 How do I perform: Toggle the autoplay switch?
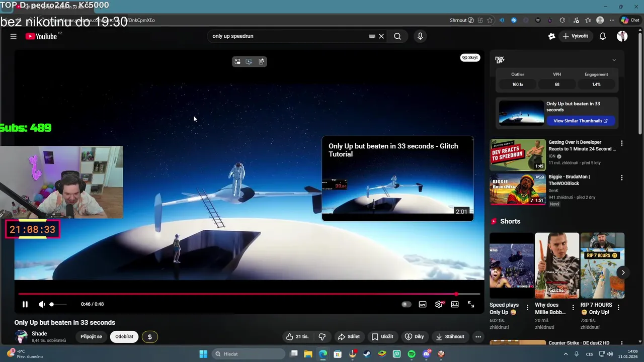click(x=407, y=304)
